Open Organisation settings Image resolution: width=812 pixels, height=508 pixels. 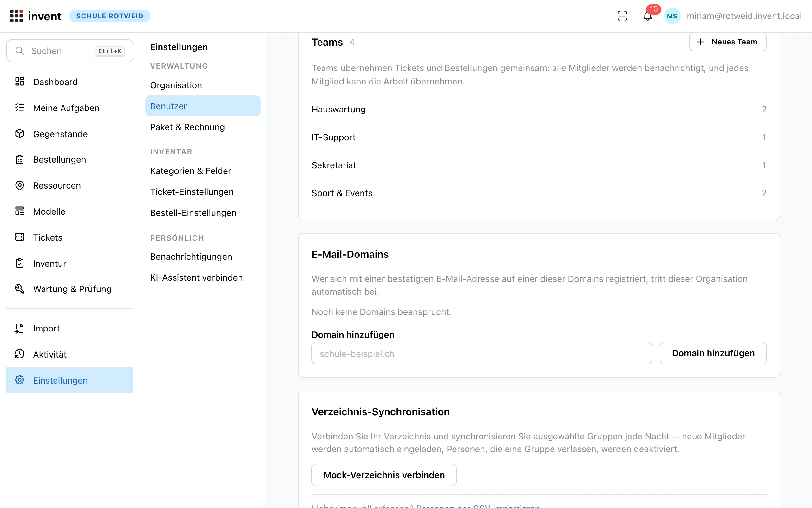point(203,85)
